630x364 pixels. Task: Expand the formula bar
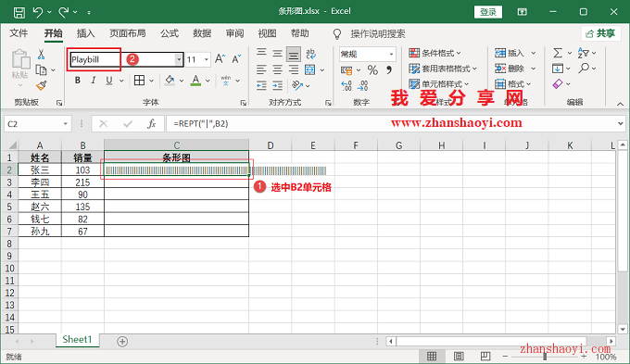point(621,124)
